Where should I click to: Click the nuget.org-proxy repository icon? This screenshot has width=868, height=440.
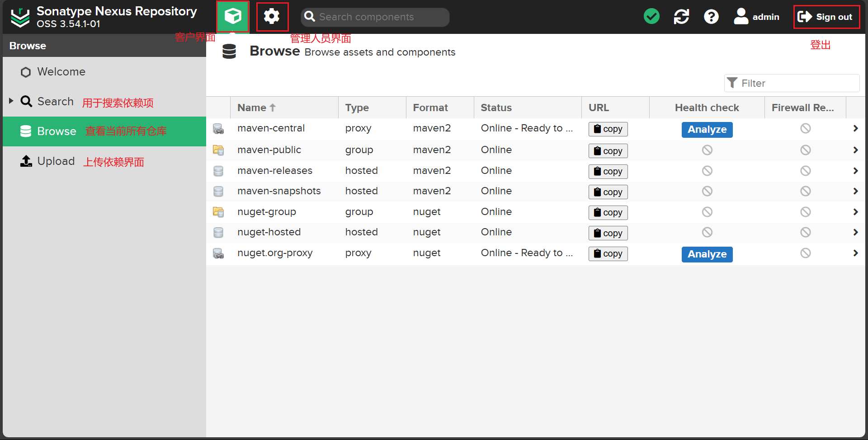218,253
